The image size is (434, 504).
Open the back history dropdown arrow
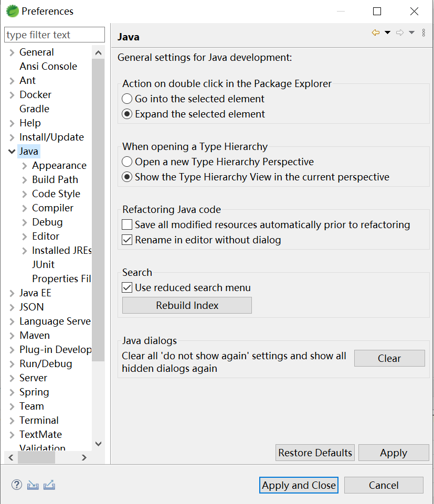388,33
